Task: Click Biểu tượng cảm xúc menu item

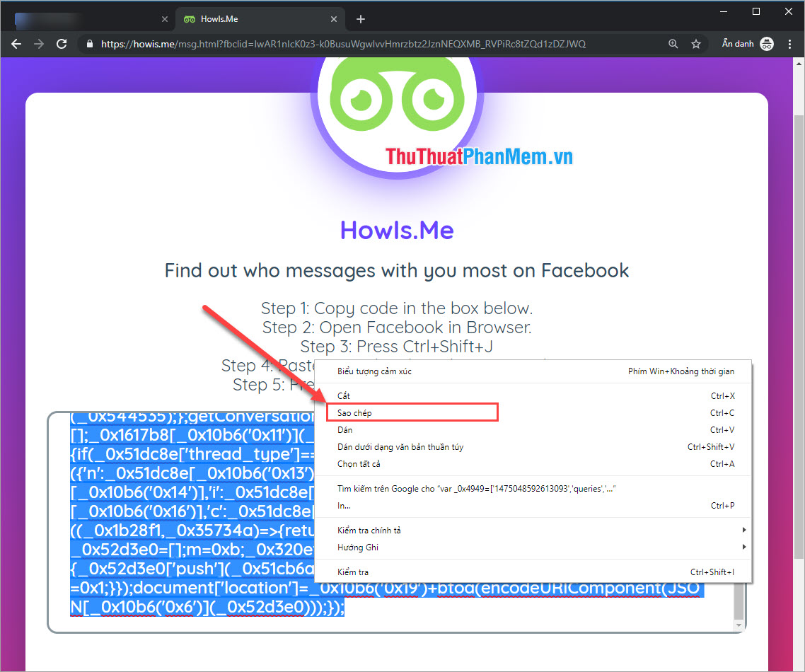Action: tap(374, 371)
